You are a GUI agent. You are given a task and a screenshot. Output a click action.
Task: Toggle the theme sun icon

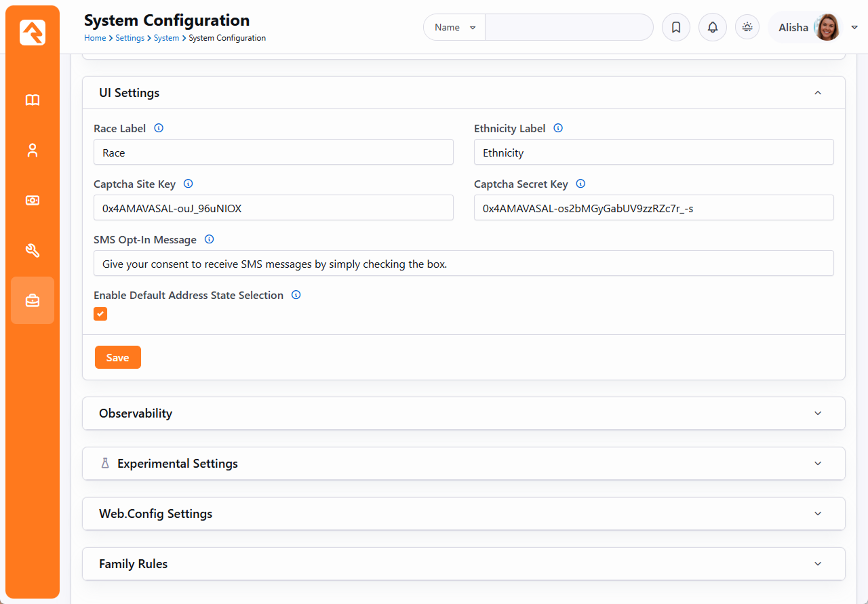pos(747,28)
